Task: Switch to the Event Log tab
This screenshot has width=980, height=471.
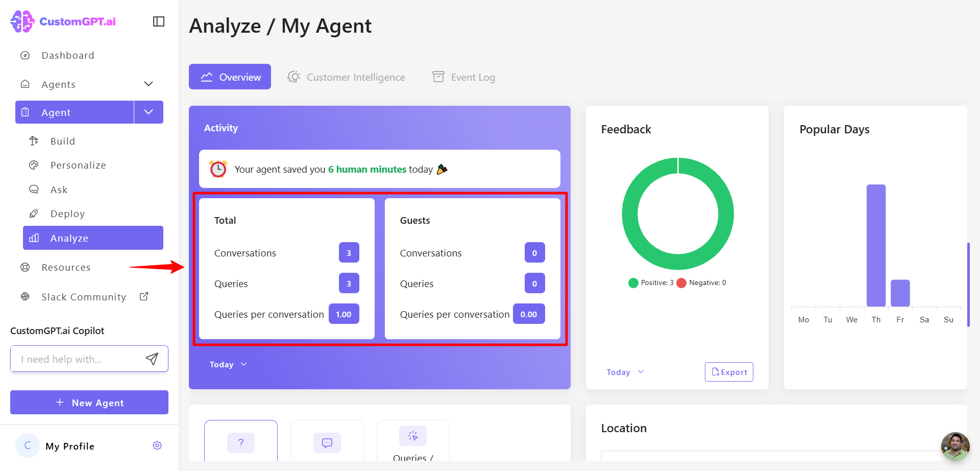Action: coord(463,77)
